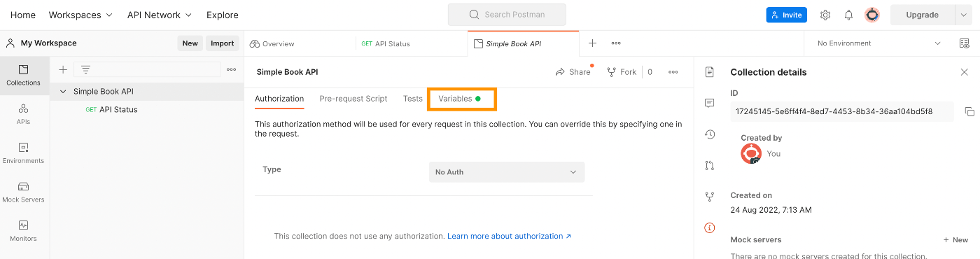Click the Import button
Viewport: 980px width, 259px height.
coord(223,43)
